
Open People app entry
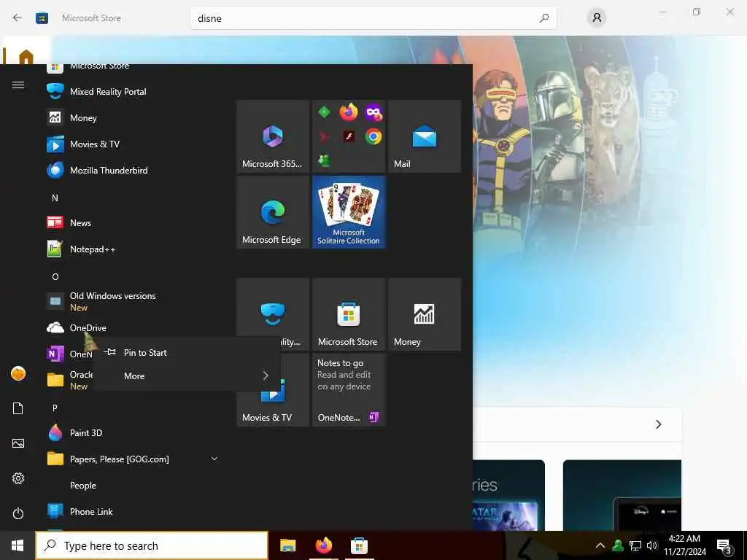coord(133,485)
